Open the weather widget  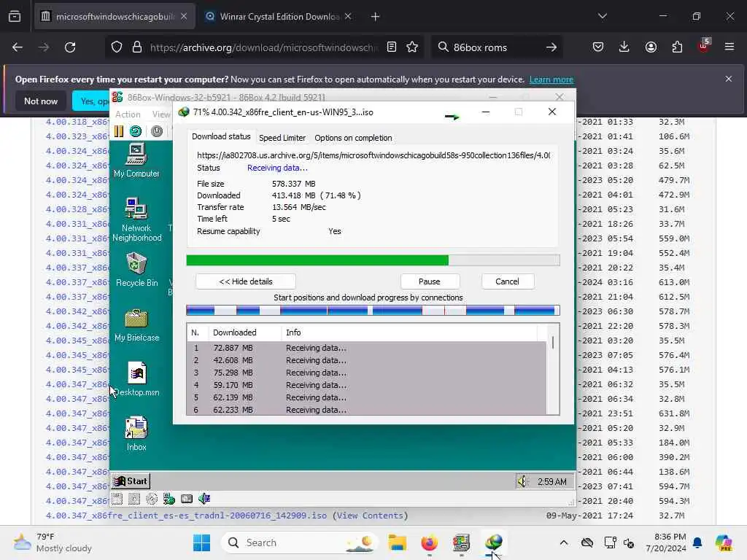53,542
